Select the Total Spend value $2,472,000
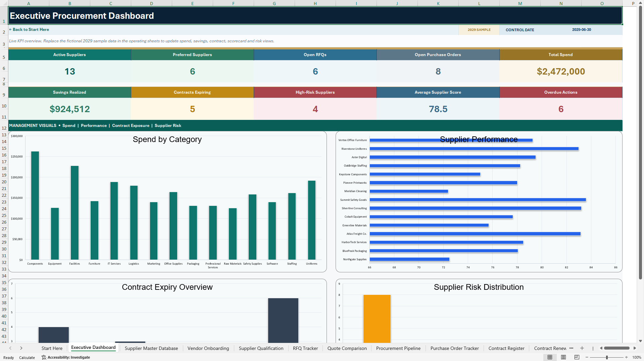This screenshot has height=361, width=644. (561, 72)
